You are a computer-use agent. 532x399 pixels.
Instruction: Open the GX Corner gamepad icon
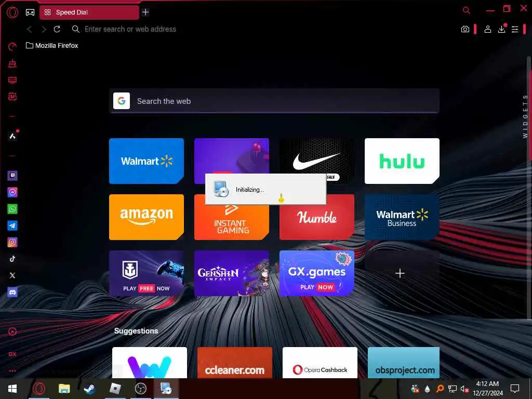tap(30, 12)
